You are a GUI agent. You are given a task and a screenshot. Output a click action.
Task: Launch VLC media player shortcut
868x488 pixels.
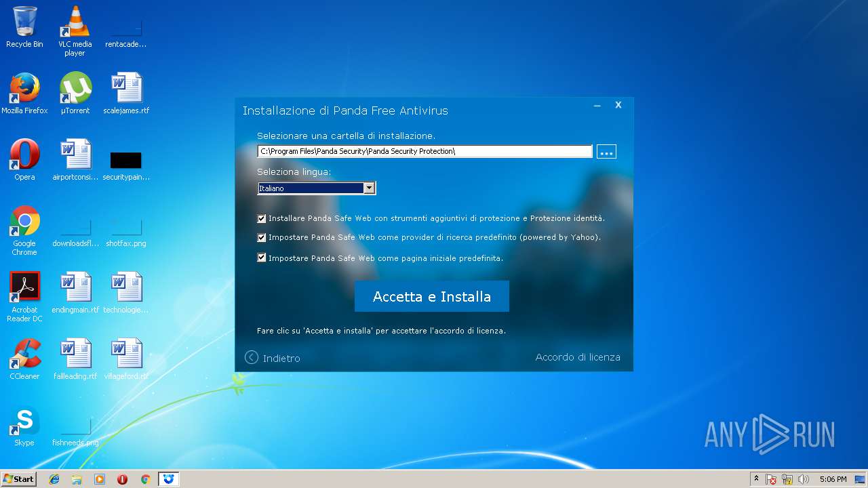(x=75, y=31)
